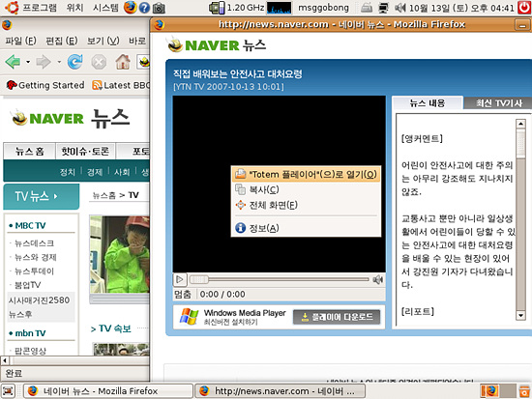Click the red power shutdown icon

[x=524, y=8]
